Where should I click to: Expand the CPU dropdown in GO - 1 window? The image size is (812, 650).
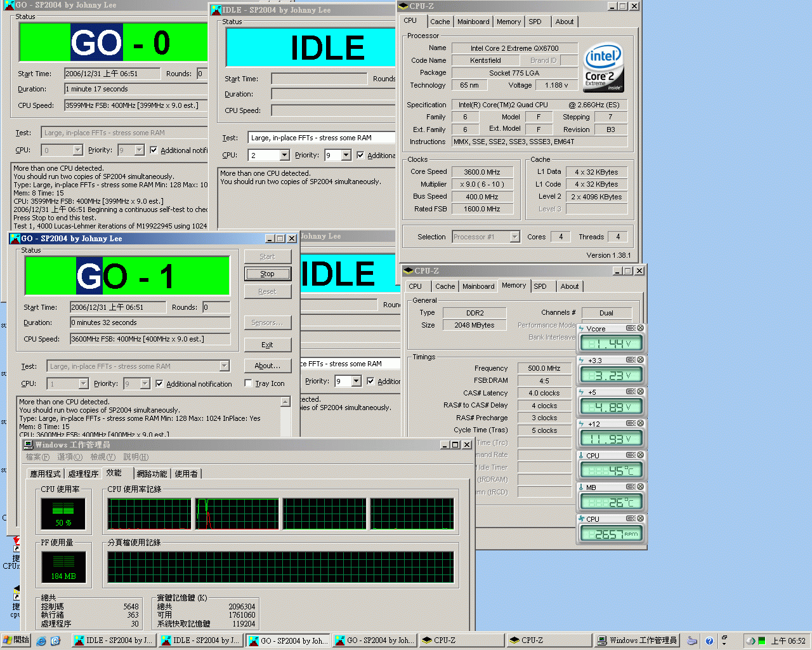tap(84, 384)
